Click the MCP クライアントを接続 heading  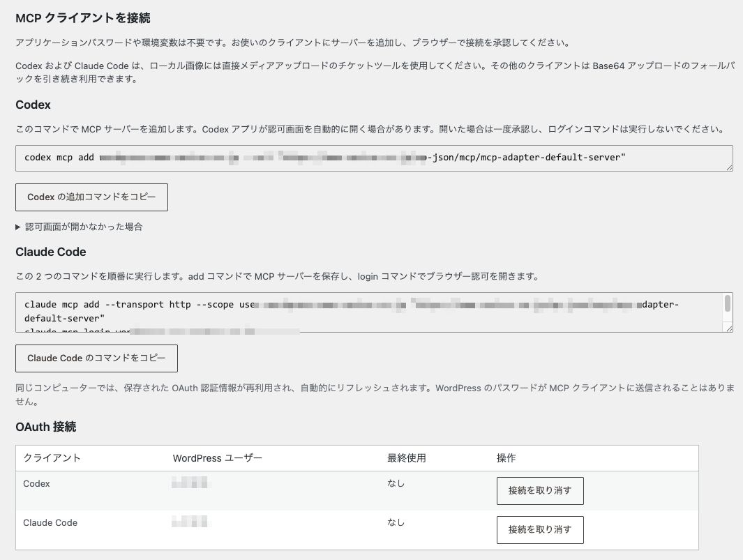[83, 18]
